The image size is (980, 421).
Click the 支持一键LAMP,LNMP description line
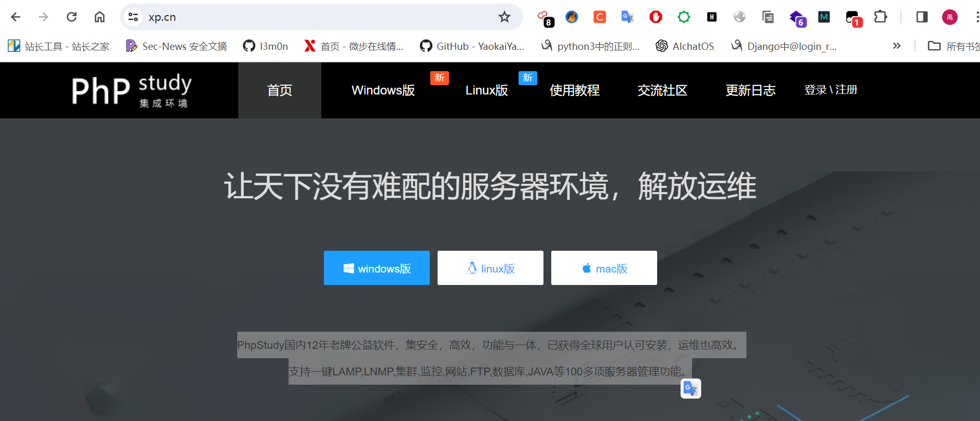click(x=491, y=371)
